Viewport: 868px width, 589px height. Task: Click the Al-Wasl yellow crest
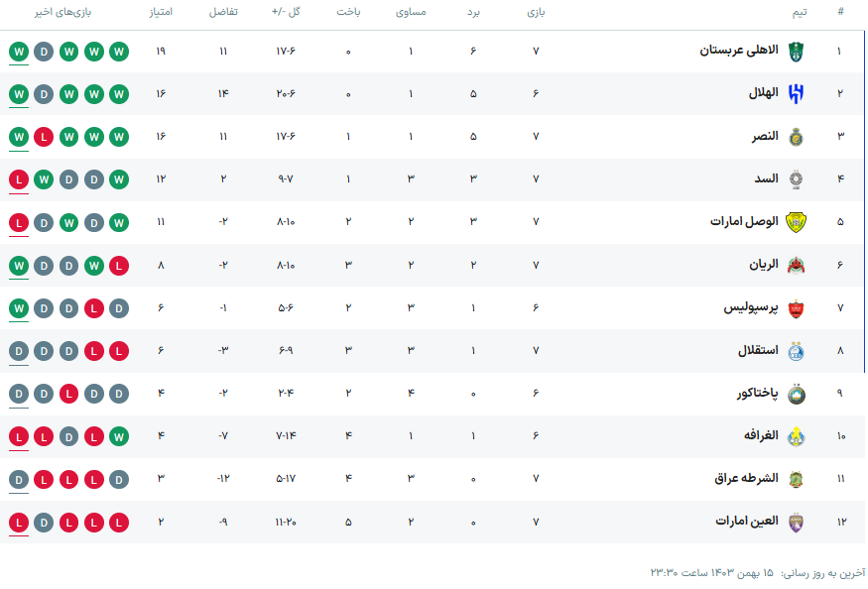796,222
